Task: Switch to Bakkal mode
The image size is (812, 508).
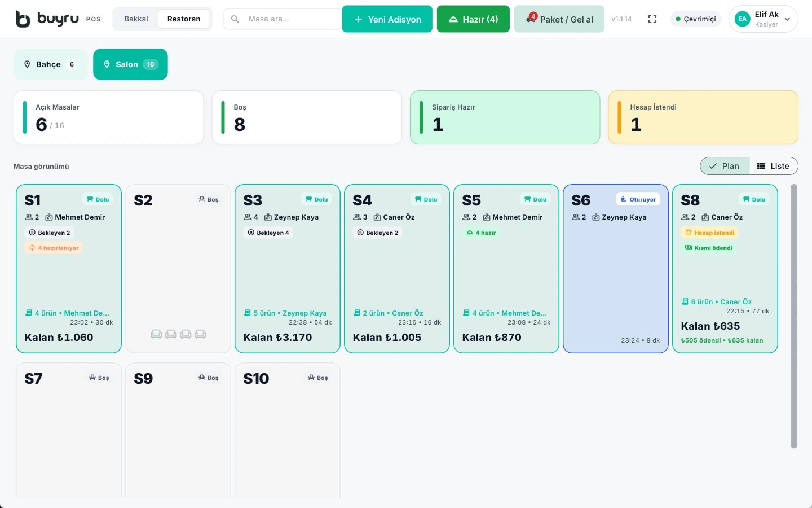Action: point(136,19)
